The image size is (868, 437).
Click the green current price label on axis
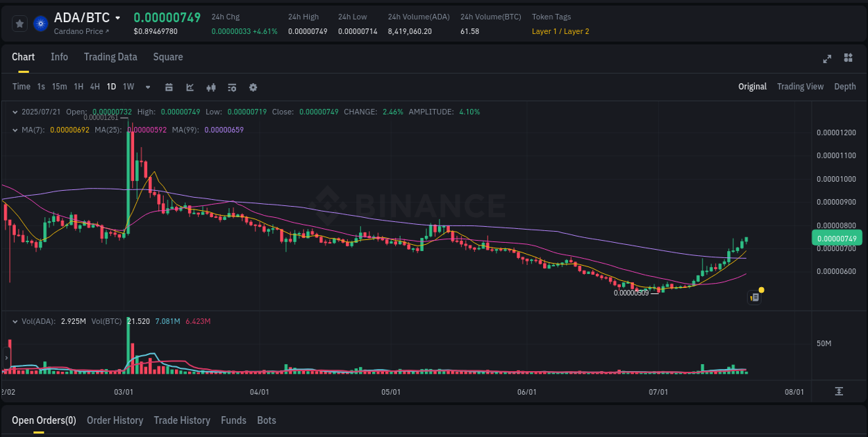pyautogui.click(x=836, y=237)
